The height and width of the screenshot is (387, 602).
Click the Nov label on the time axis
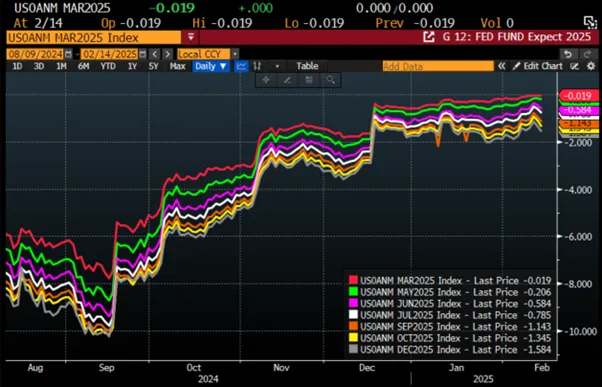[281, 367]
